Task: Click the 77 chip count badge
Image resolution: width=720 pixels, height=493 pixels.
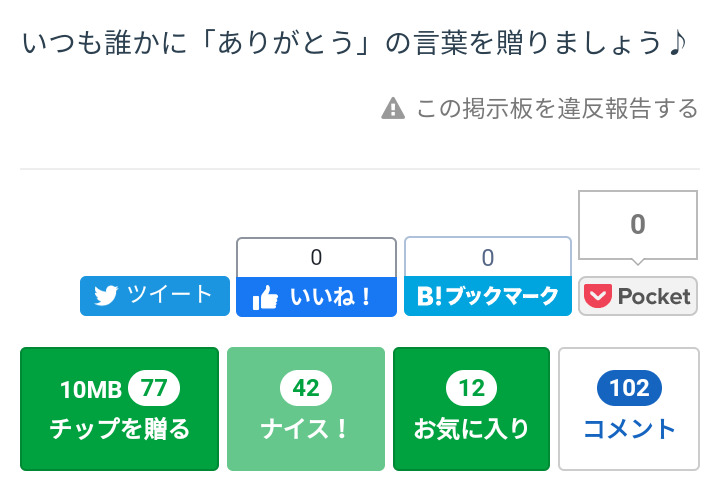Action: point(153,388)
